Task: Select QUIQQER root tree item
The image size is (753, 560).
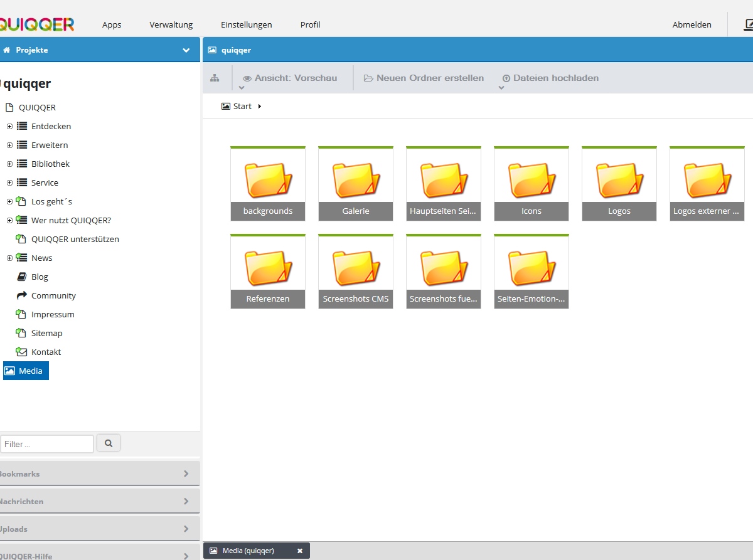Action: [37, 107]
